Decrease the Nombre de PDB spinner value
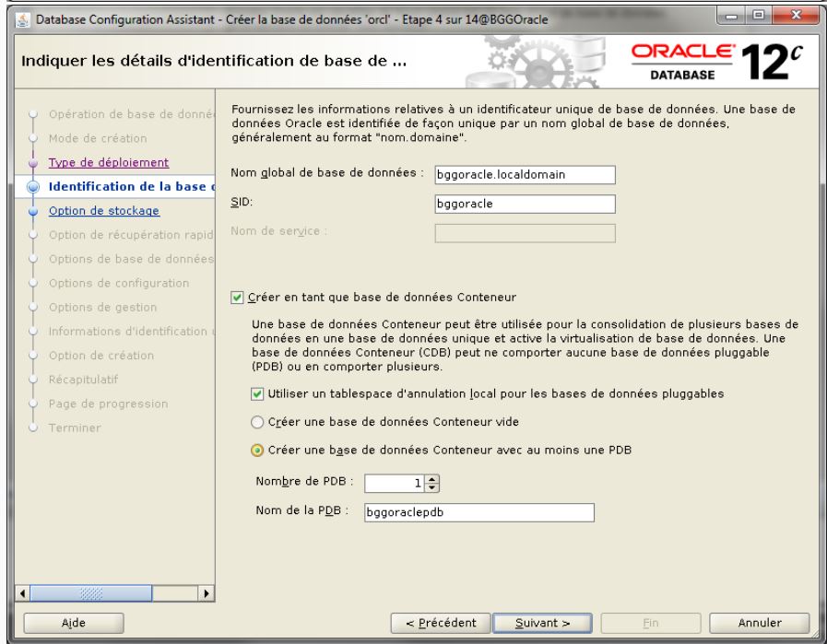827x644 pixels. 432,487
